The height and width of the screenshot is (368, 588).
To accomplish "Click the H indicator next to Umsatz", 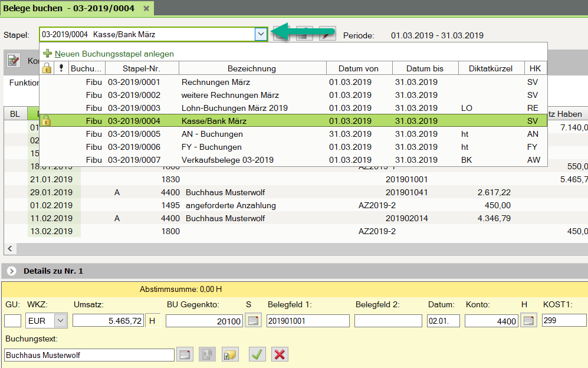I will (152, 321).
